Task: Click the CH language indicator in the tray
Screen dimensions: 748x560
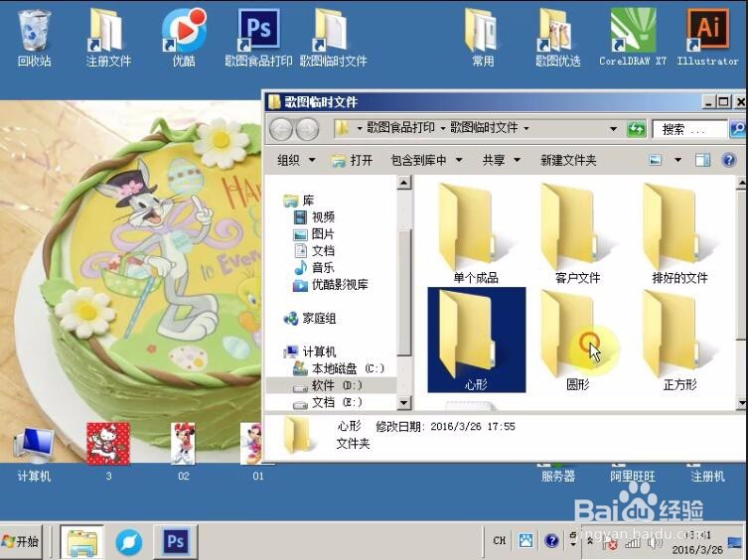Action: click(x=500, y=540)
